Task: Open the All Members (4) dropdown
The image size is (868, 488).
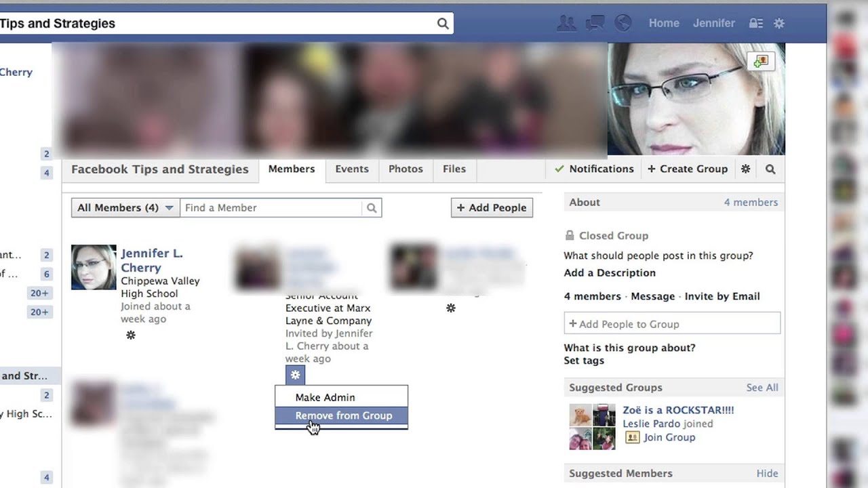Action: point(125,208)
